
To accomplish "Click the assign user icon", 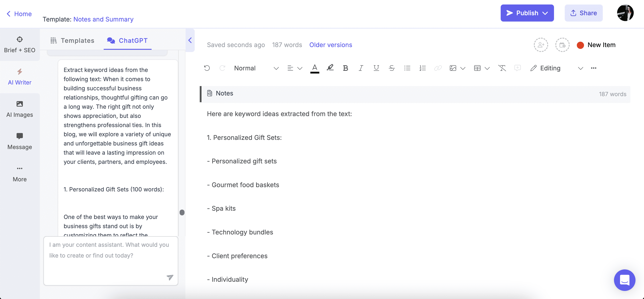I will 541,45.
